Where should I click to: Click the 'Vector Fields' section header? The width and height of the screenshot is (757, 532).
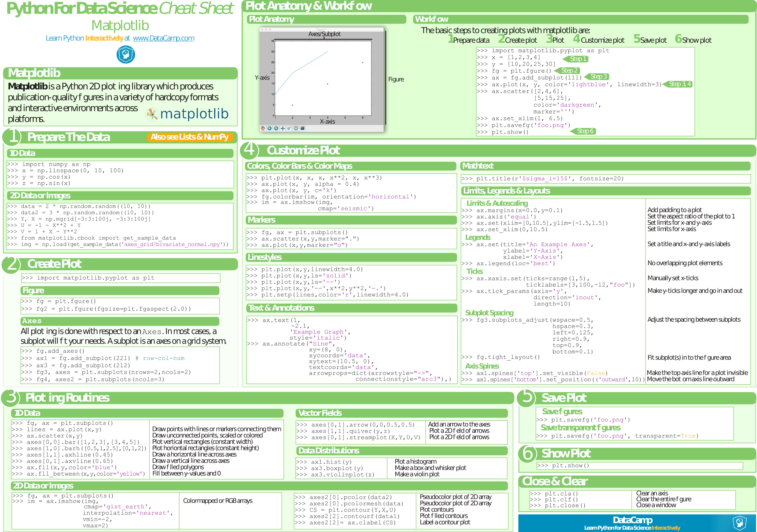401,413
